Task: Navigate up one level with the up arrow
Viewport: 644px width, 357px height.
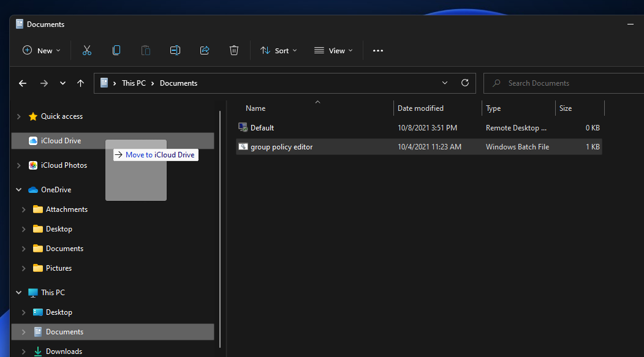Action: 80,83
